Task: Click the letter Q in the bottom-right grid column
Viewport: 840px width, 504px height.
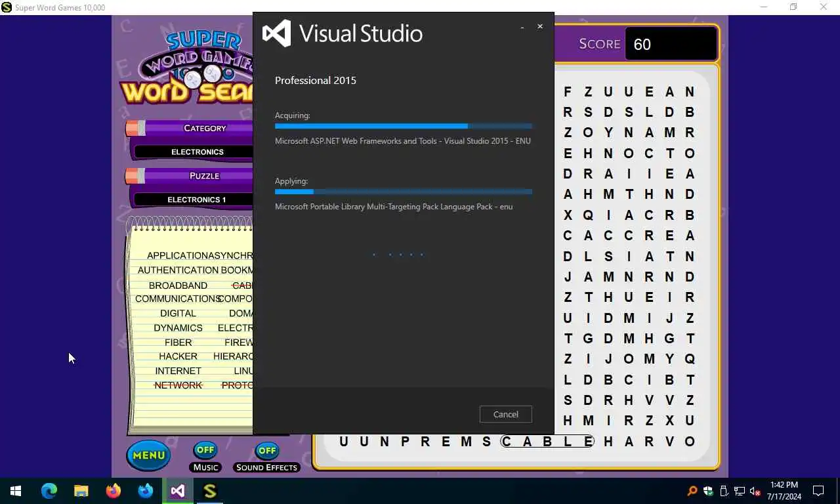Action: pyautogui.click(x=690, y=359)
